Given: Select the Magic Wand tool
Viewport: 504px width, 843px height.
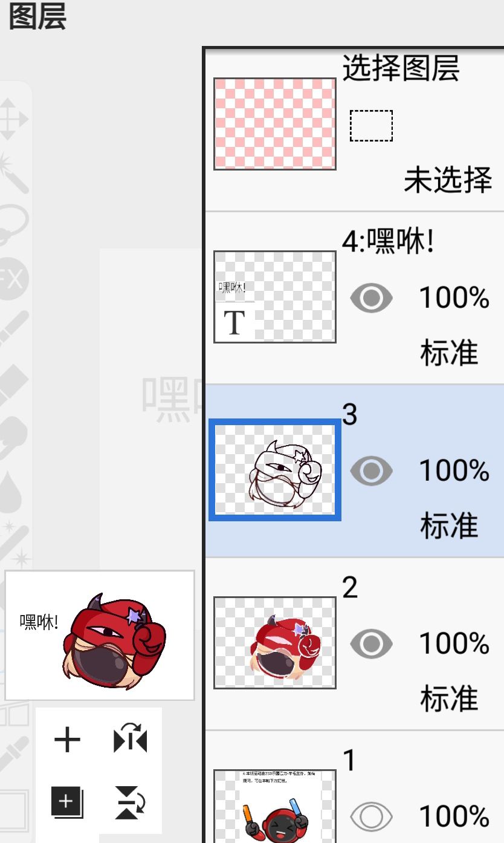Looking at the screenshot, I should [x=13, y=172].
